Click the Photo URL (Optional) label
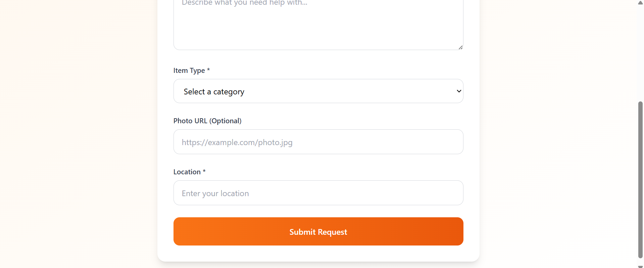 tap(207, 121)
